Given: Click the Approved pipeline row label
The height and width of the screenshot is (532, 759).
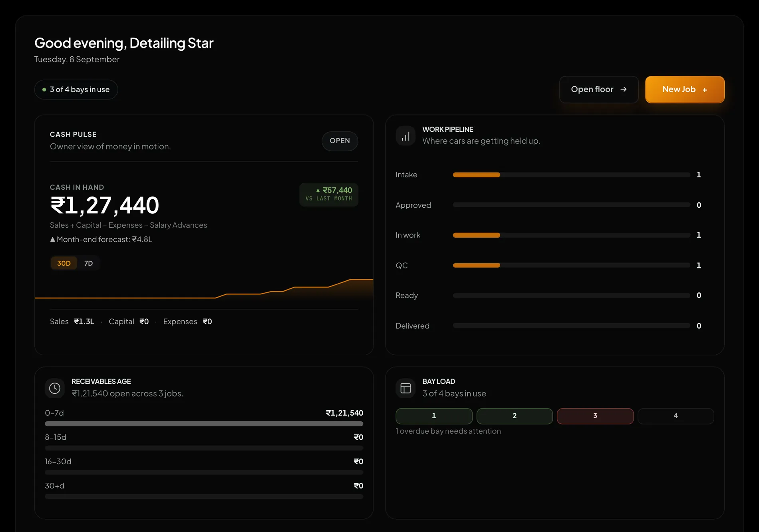Looking at the screenshot, I should 413,205.
